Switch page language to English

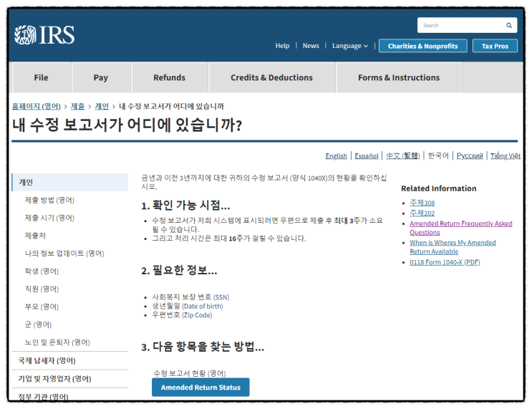(337, 156)
